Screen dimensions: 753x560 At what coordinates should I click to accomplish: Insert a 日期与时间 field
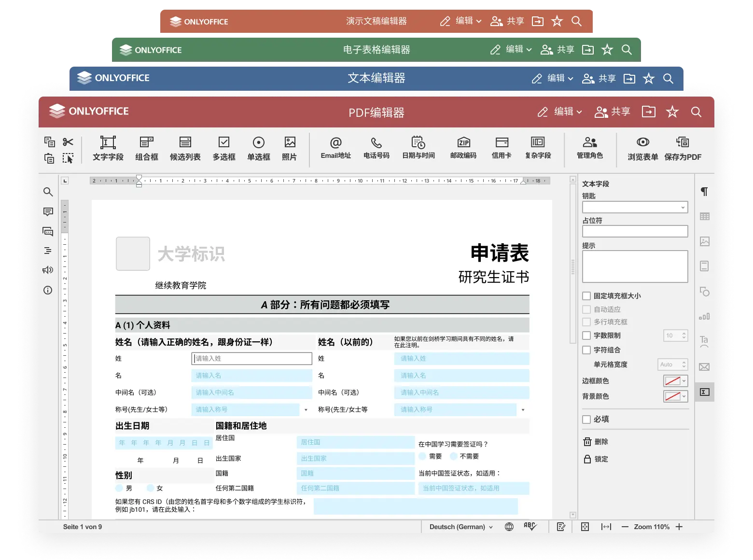pos(418,148)
